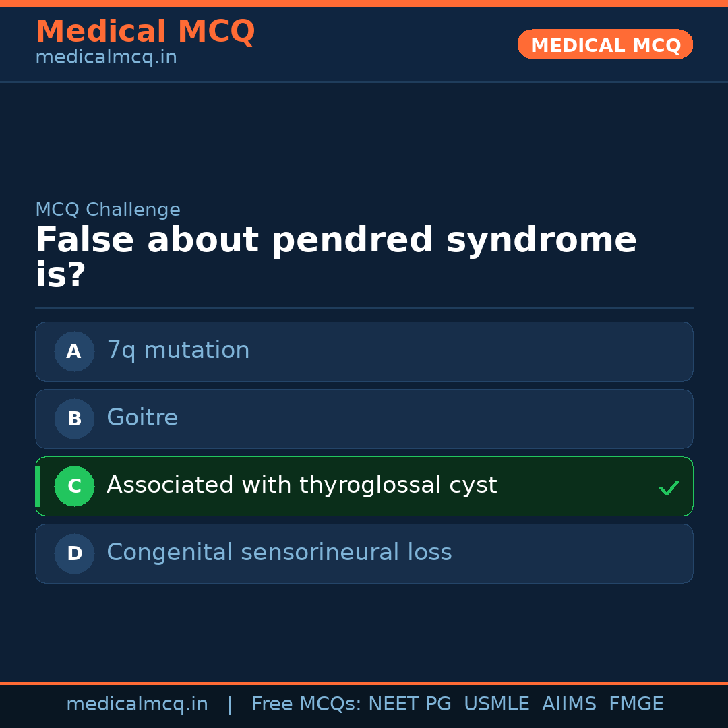Click the orange MEDICAL MCQ badge
This screenshot has height=728, width=728.
[x=605, y=45]
